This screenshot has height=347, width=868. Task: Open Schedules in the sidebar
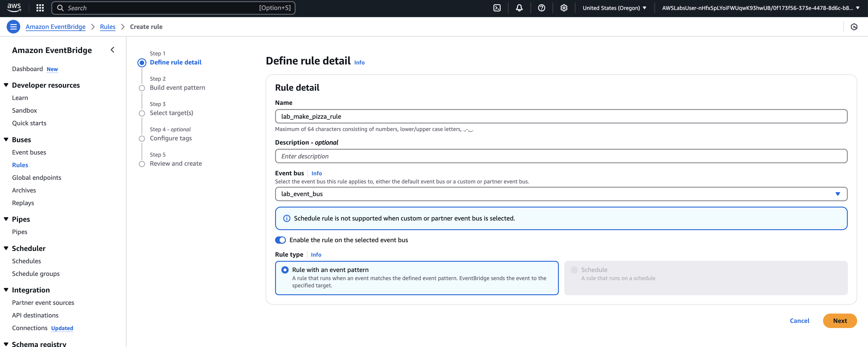point(26,261)
